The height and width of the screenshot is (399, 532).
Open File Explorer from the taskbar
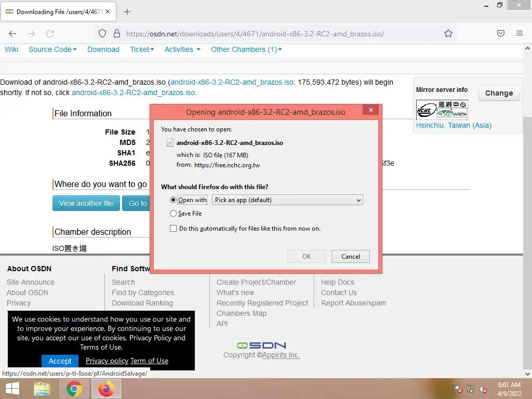tap(42, 389)
